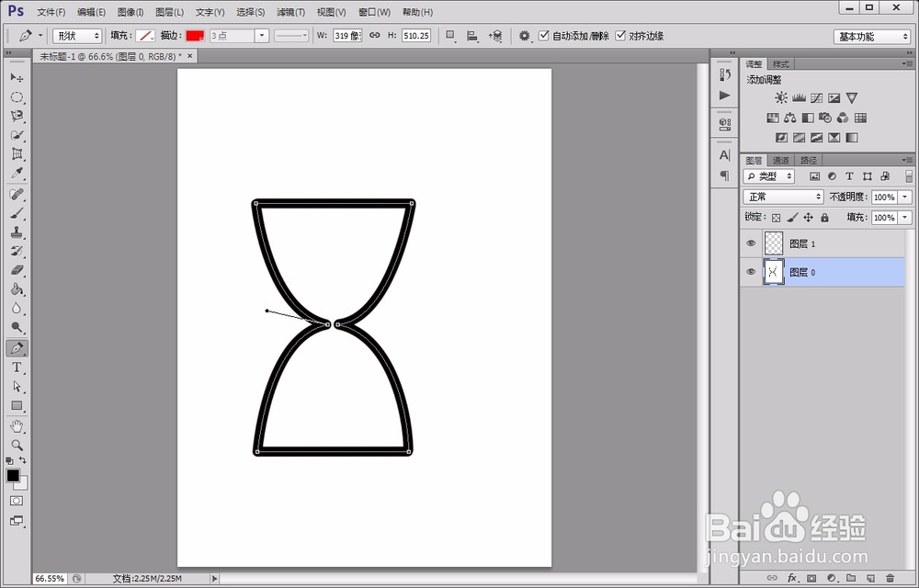Add Photo Filter adjustment

coord(825,118)
